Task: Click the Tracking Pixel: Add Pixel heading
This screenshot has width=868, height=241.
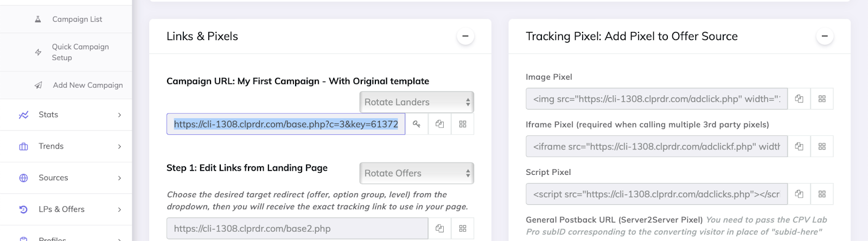Action: (x=631, y=36)
